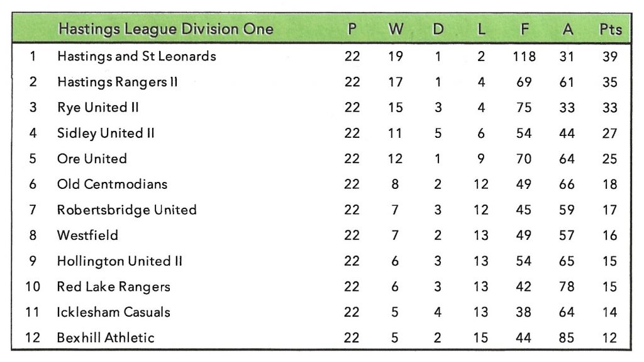Viewport: 644px width, 362px height.
Task: Click the D column header
Action: tap(438, 30)
